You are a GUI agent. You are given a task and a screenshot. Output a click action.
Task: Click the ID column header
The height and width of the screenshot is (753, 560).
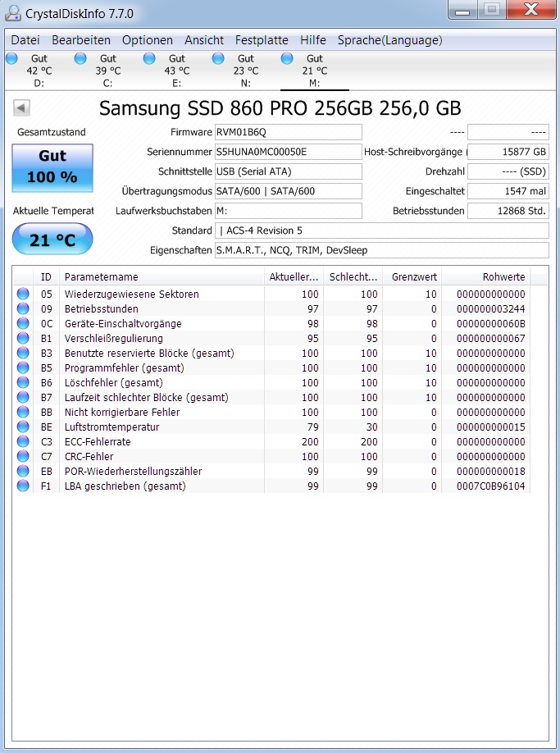[46, 276]
